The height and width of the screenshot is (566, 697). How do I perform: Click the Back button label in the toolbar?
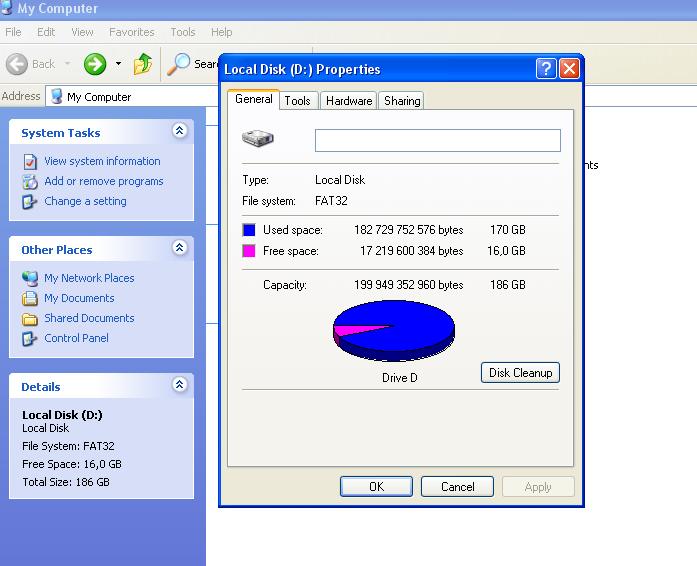44,64
